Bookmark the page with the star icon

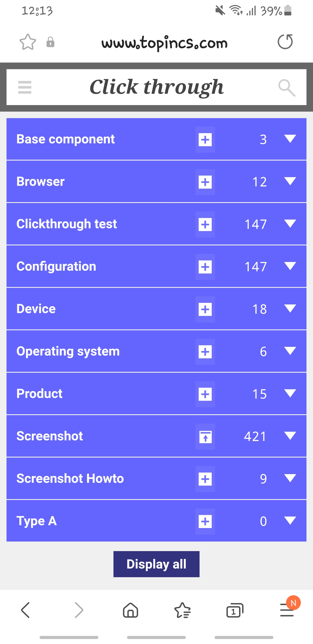pyautogui.click(x=28, y=42)
